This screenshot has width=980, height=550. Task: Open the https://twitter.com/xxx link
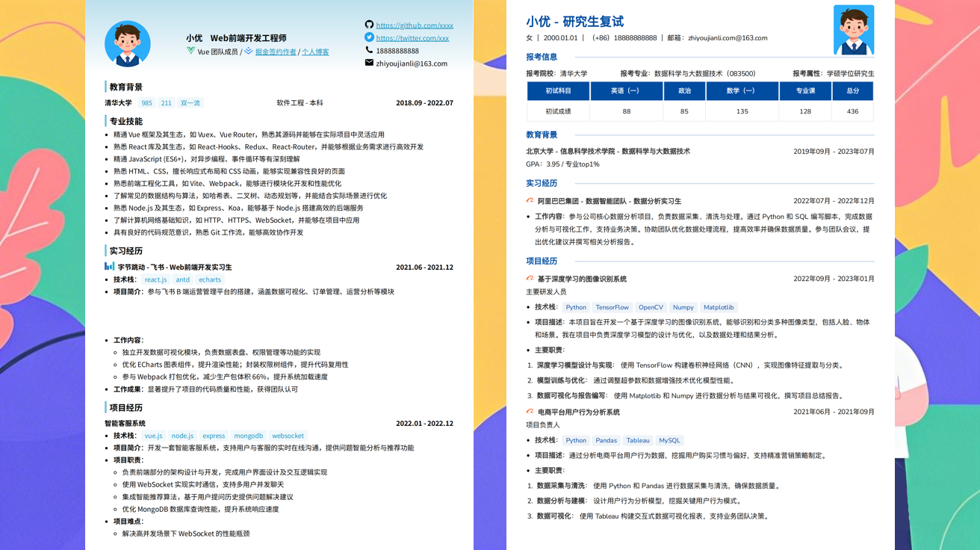tap(412, 38)
